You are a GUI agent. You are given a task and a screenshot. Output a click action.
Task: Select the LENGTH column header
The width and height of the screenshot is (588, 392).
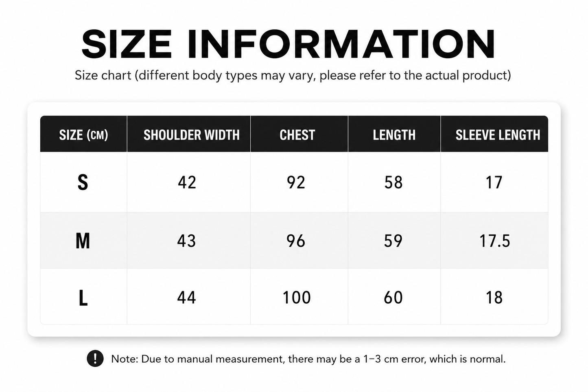coord(394,135)
